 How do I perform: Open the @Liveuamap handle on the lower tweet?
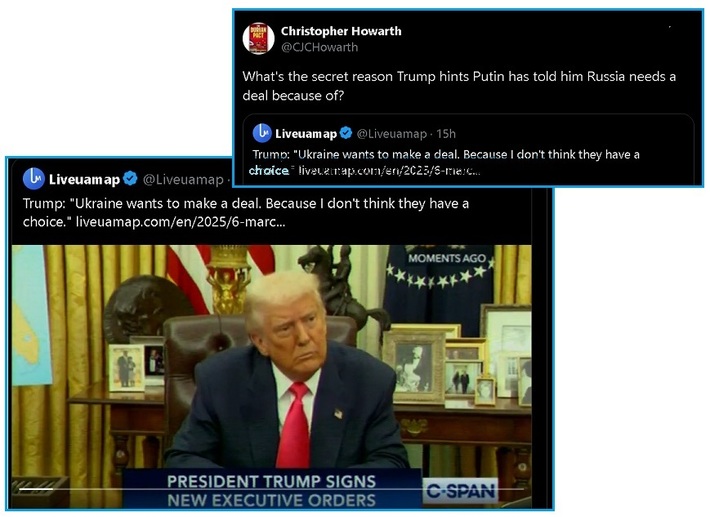click(183, 180)
